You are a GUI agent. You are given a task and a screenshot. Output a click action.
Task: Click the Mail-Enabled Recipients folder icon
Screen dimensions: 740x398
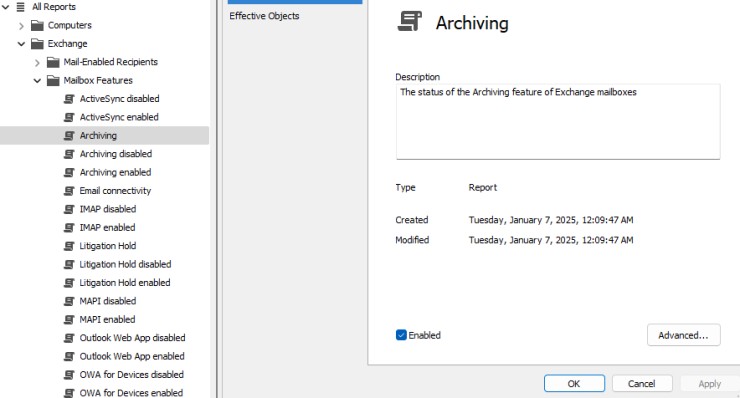coord(53,62)
